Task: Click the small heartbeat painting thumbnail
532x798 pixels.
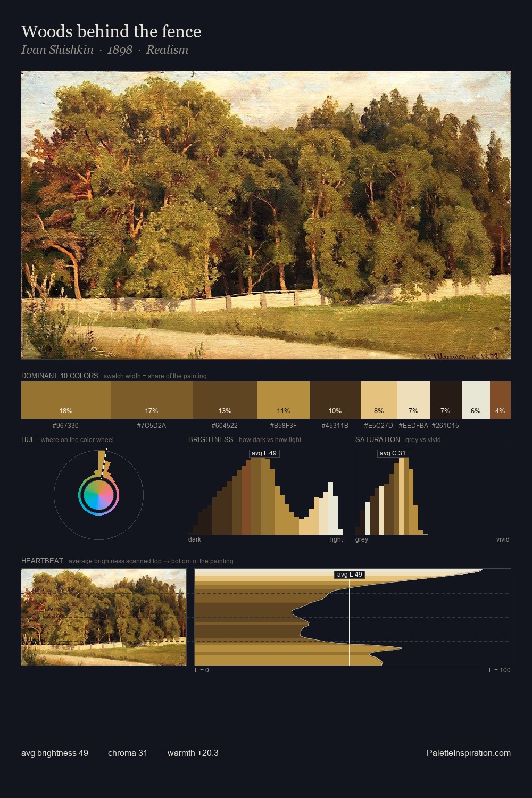Action: point(104,617)
